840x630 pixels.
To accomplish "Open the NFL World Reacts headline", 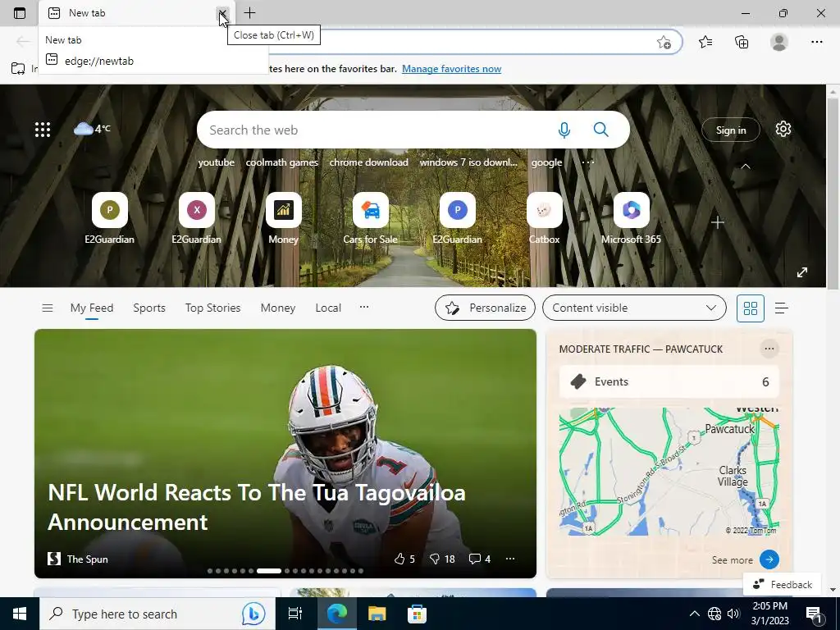I will (257, 507).
